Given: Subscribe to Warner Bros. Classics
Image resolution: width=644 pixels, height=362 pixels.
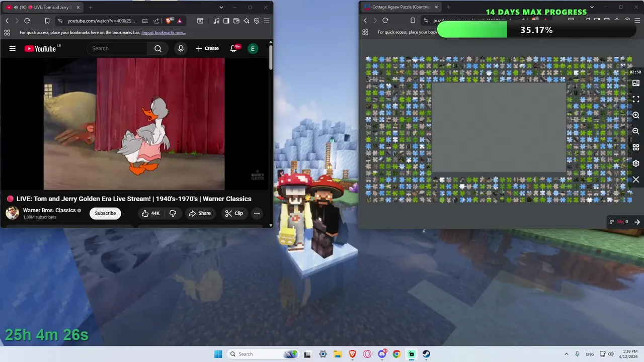Looking at the screenshot, I should point(105,213).
